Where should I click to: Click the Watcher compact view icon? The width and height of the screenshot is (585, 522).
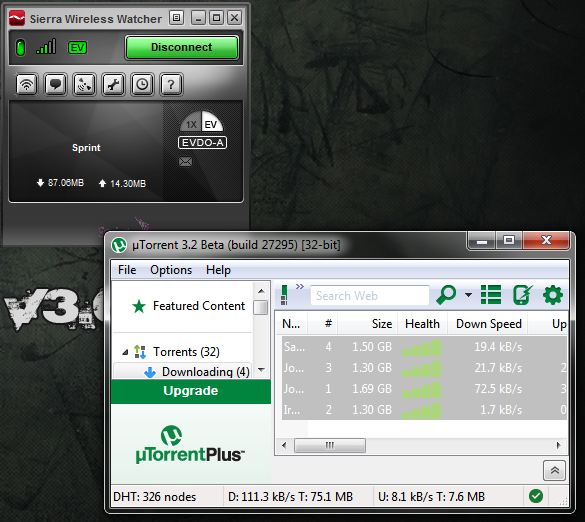pos(176,18)
